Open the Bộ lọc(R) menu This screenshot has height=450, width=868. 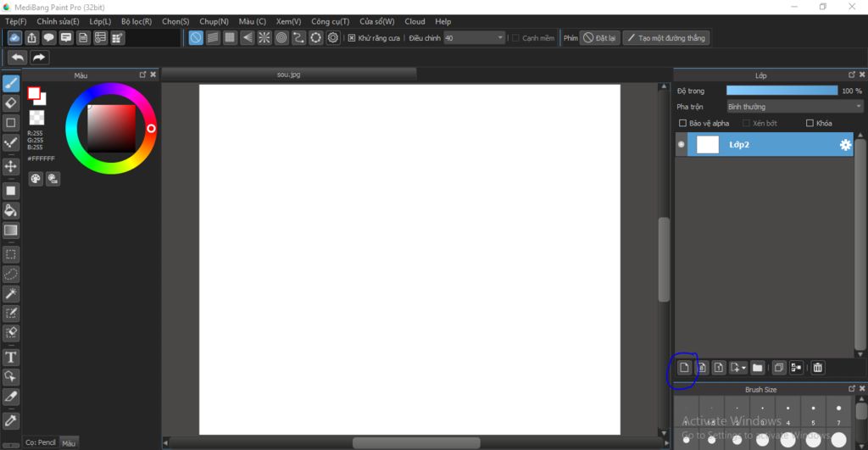click(136, 21)
